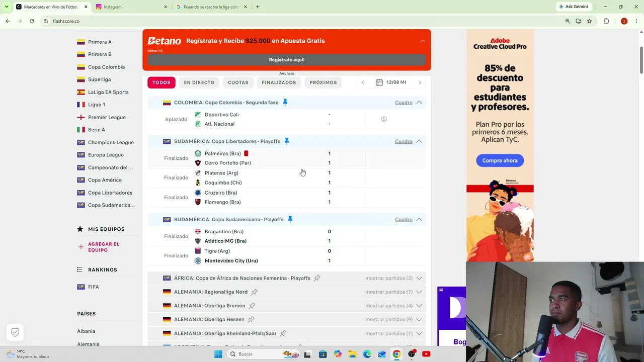Switch to the EN DIRECTO tab

[199, 82]
